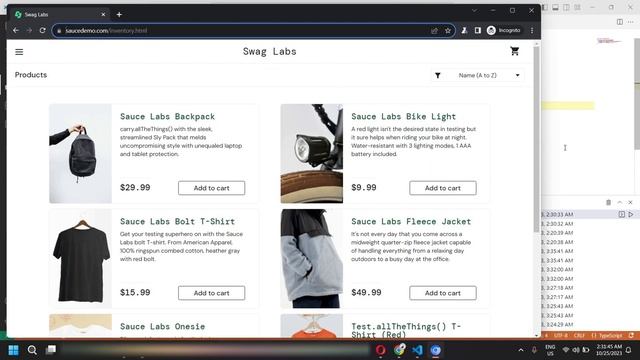Open the Sauce Labs Fleece Jacket title link
The height and width of the screenshot is (360, 640).
coord(411,222)
